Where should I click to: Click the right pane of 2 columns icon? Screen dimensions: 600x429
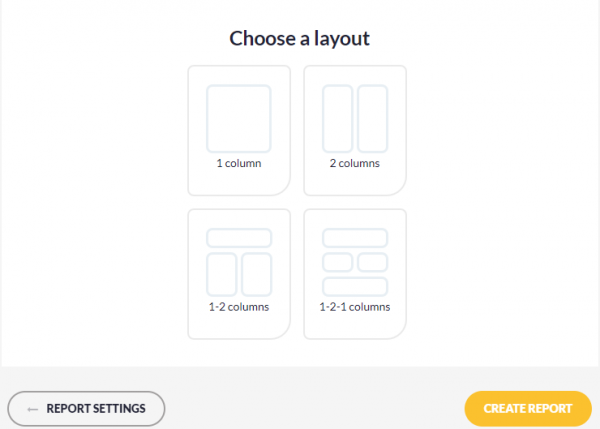coord(372,119)
